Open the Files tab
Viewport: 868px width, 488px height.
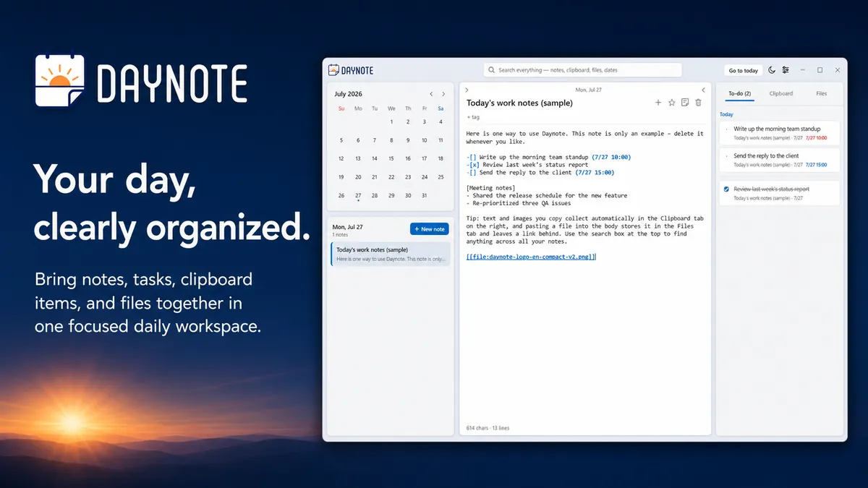click(x=821, y=93)
